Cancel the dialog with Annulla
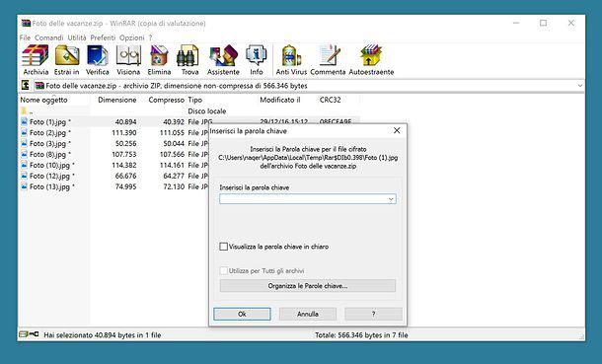The height and width of the screenshot is (364, 602). click(308, 314)
